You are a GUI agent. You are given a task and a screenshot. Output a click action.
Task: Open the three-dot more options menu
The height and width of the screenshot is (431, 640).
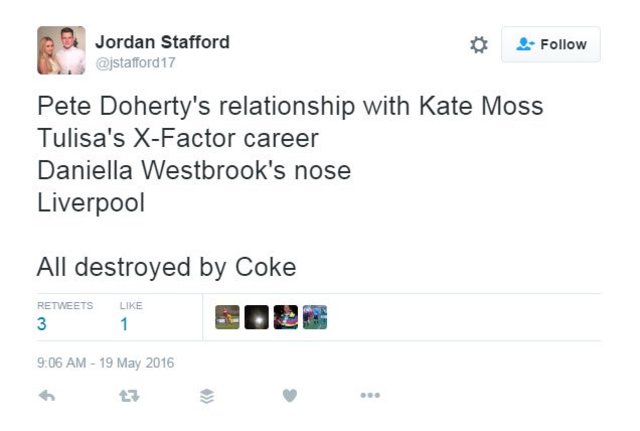tap(370, 396)
